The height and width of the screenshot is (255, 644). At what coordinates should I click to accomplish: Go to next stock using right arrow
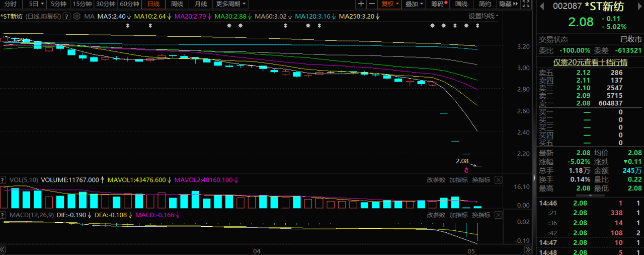(x=640, y=7)
